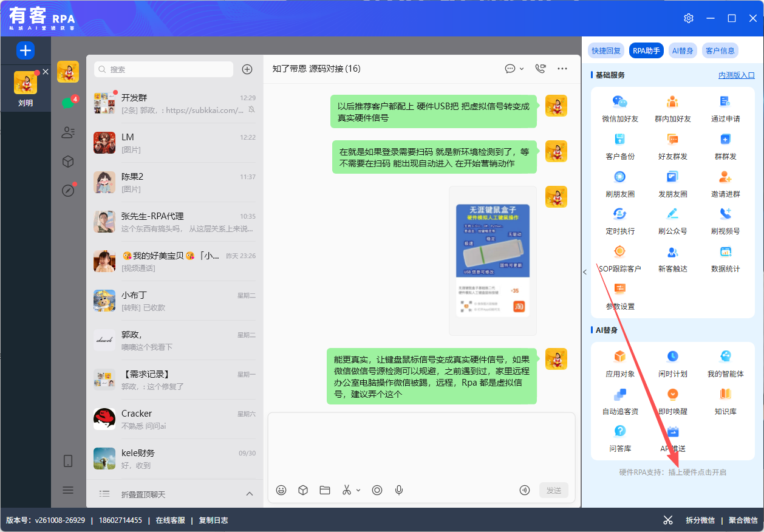The width and height of the screenshot is (764, 532).
Task: Click 在线客服 in status bar
Action: pos(170,520)
